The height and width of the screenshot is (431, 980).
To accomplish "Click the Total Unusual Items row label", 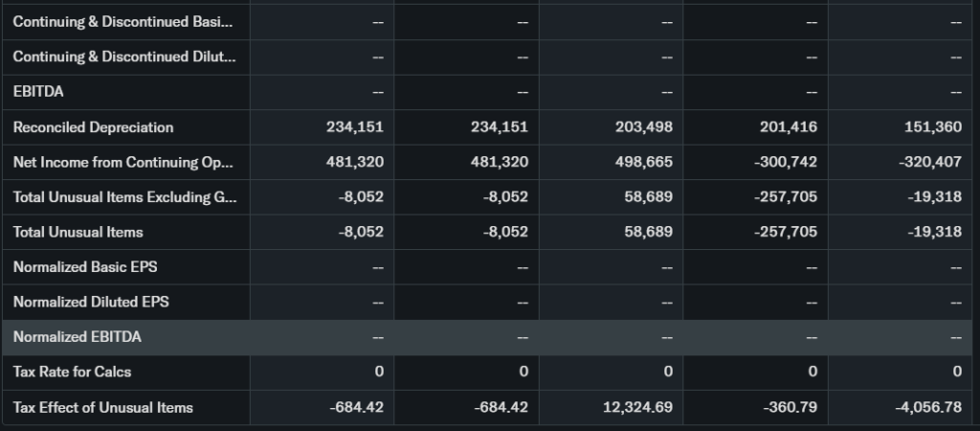I will (78, 232).
